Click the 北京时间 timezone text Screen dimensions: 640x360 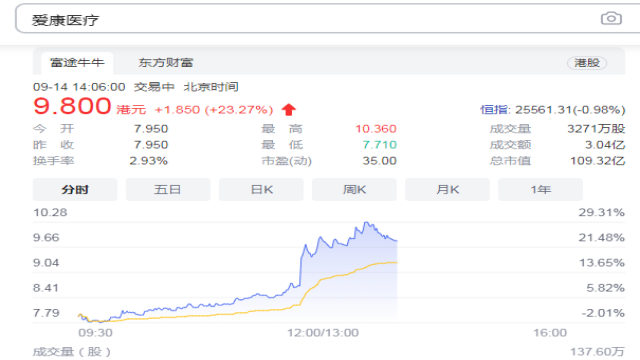(211, 87)
